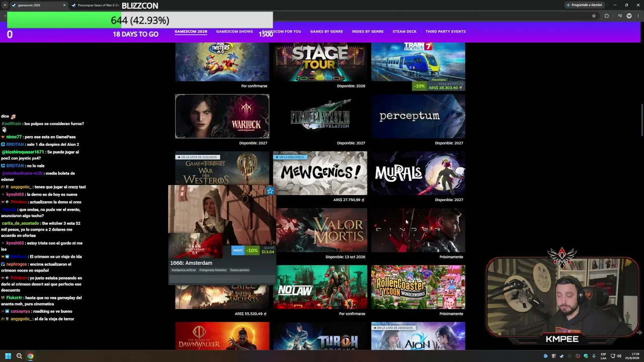The image size is (644, 362).
Task: Click the Pregúntale a Gemini button
Action: 584,5
